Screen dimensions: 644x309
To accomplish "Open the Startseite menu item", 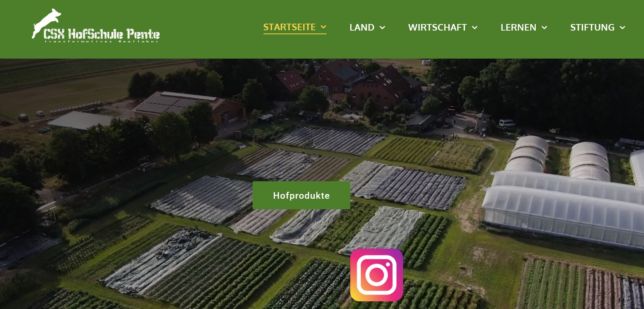I will pyautogui.click(x=289, y=27).
